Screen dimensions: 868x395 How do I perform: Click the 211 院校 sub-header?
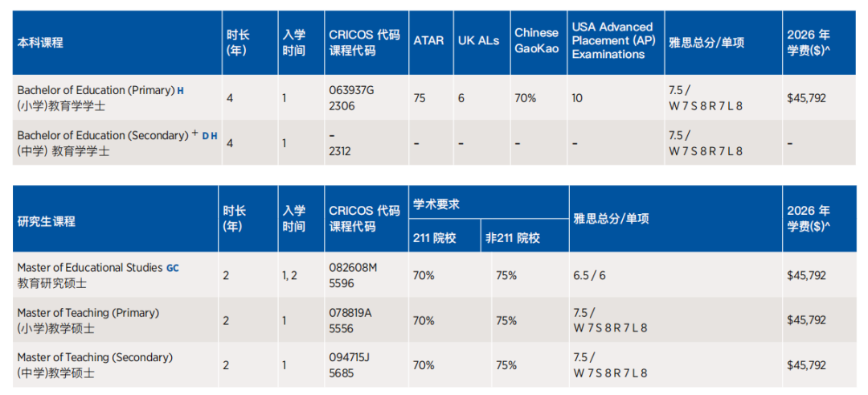tap(434, 238)
